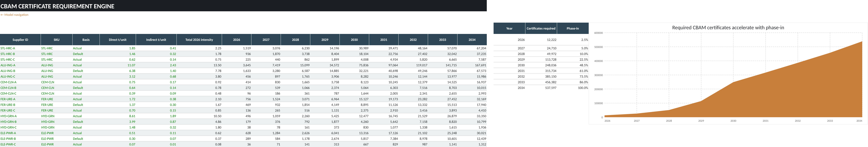Screen dimensions: 868x147
Task: Select the Total 2026 intensity header
Action: [x=199, y=40]
